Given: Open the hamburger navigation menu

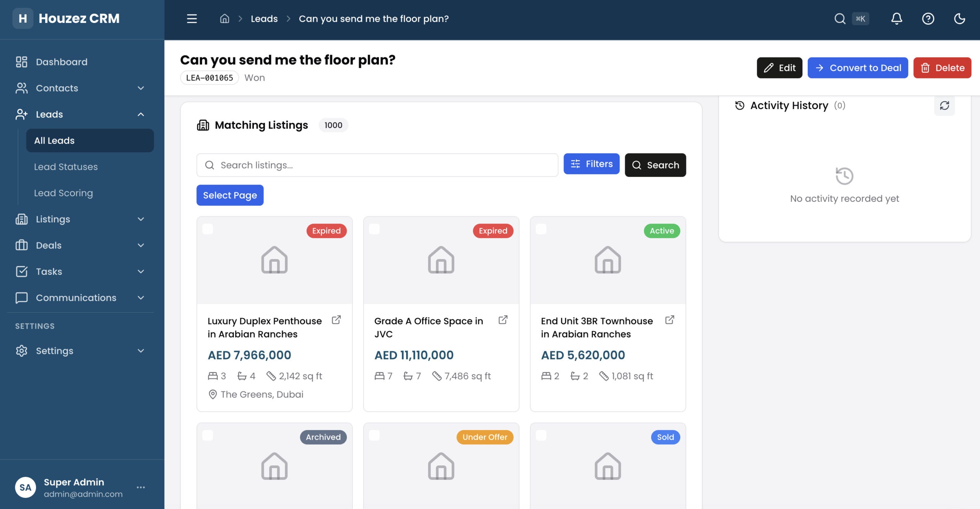Looking at the screenshot, I should (191, 18).
